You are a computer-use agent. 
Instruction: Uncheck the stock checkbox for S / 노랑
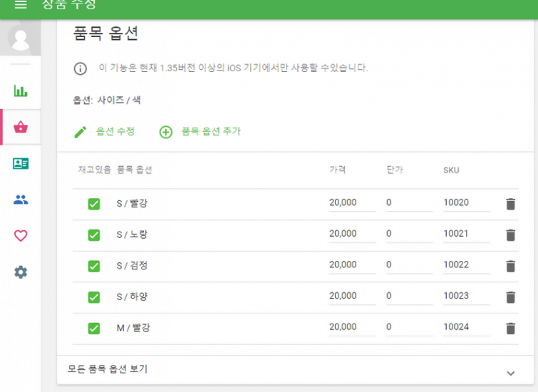[93, 234]
